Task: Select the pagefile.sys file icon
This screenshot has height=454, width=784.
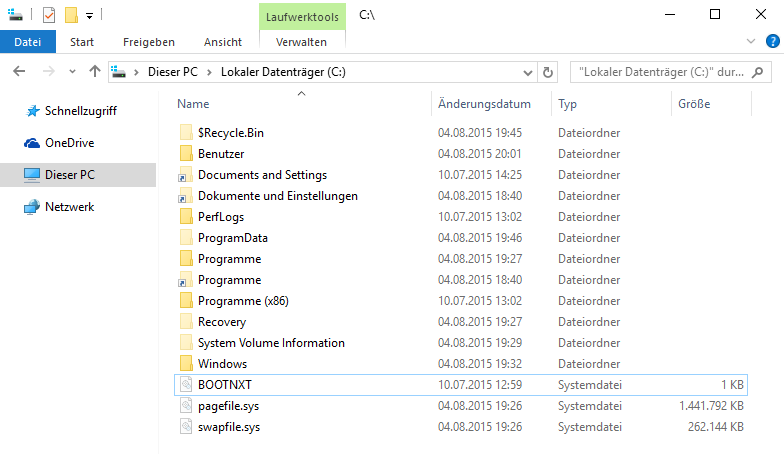Action: click(x=186, y=406)
